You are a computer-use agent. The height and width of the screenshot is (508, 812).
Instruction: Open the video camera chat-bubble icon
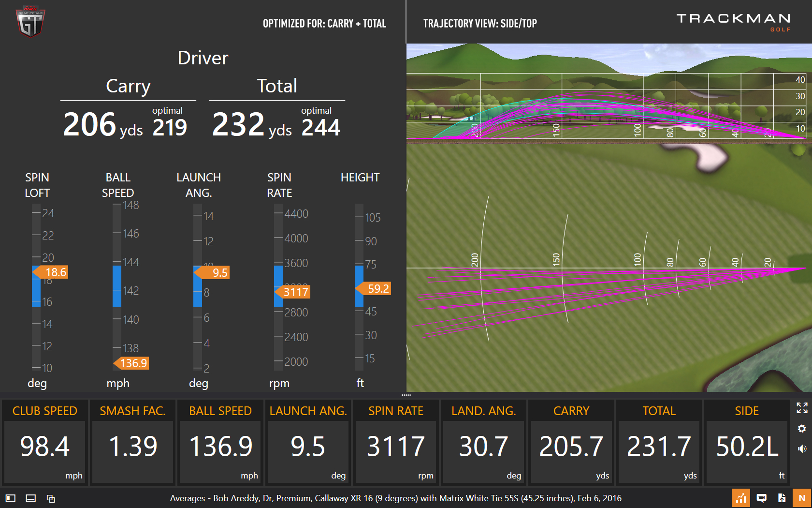761,498
